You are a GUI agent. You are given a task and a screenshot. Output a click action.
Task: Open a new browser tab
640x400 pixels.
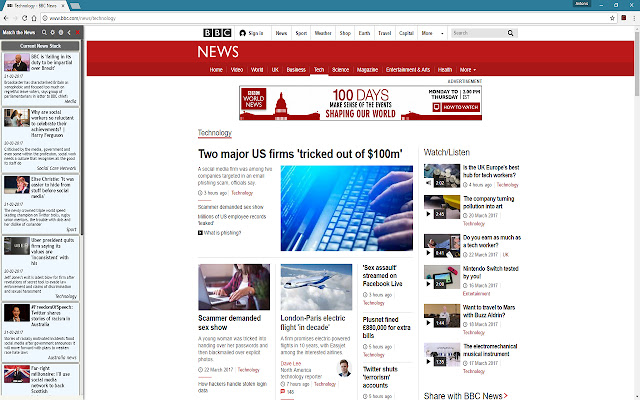[x=75, y=6]
